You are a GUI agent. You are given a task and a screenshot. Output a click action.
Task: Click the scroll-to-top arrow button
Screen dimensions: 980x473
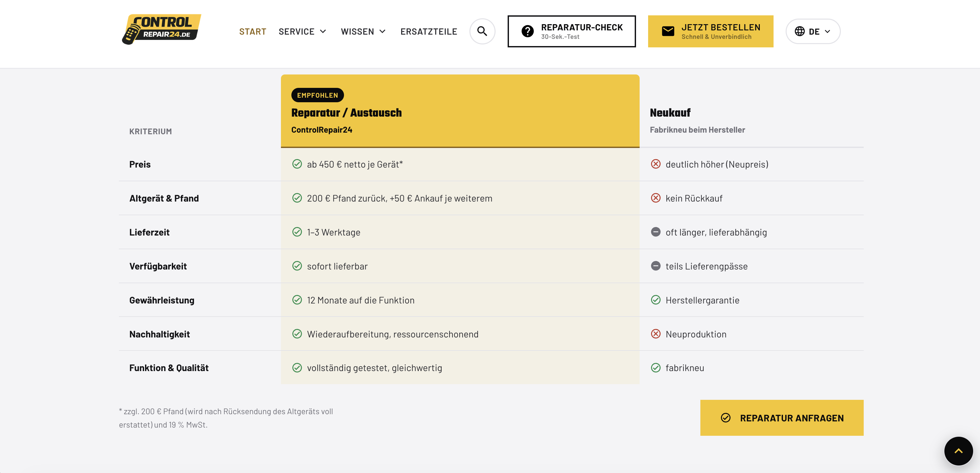pyautogui.click(x=958, y=451)
